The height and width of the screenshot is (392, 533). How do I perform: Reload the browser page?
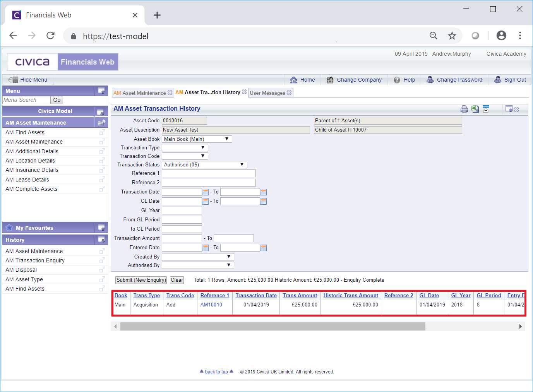coord(50,36)
